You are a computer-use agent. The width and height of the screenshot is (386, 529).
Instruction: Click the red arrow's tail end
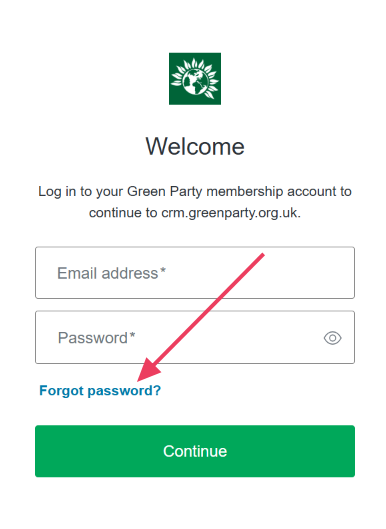pyautogui.click(x=261, y=256)
